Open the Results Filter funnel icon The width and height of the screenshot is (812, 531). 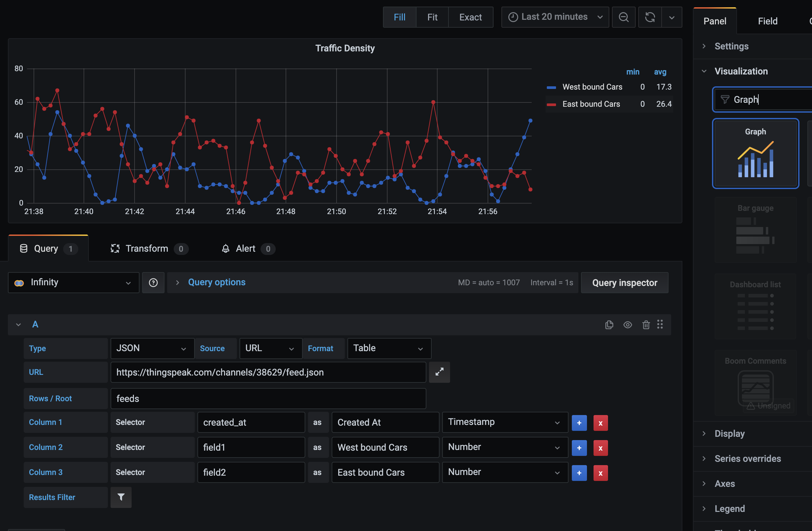click(x=121, y=497)
